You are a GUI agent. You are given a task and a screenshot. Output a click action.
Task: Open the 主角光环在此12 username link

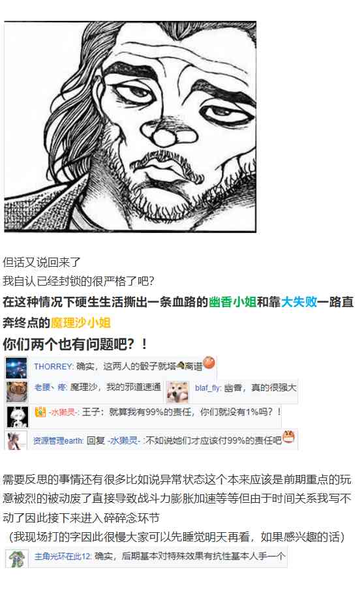click(63, 556)
